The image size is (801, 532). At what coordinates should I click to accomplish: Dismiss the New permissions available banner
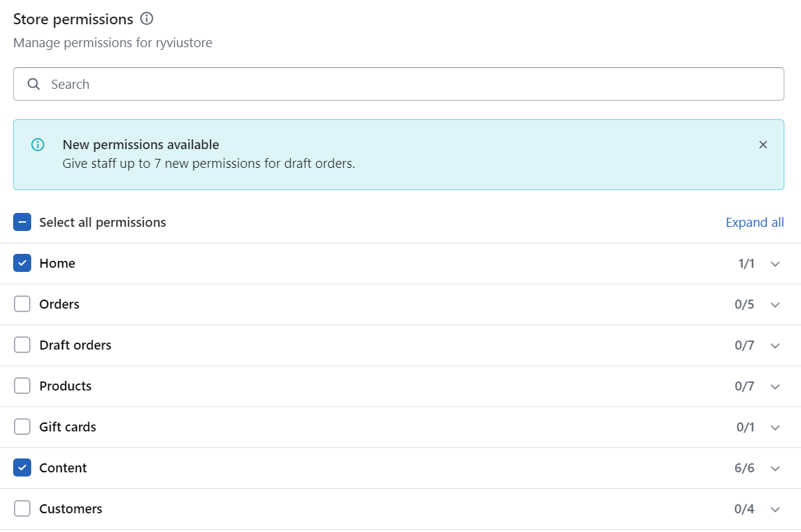763,145
